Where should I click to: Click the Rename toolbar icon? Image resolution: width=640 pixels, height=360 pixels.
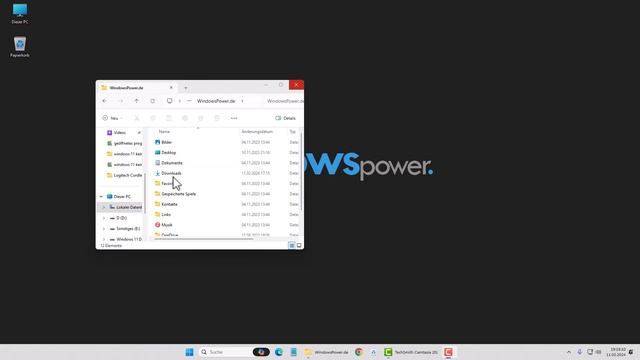185,118
